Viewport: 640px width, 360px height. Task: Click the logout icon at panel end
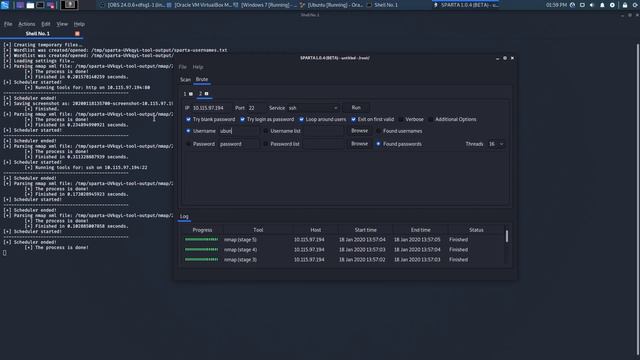pos(636,5)
